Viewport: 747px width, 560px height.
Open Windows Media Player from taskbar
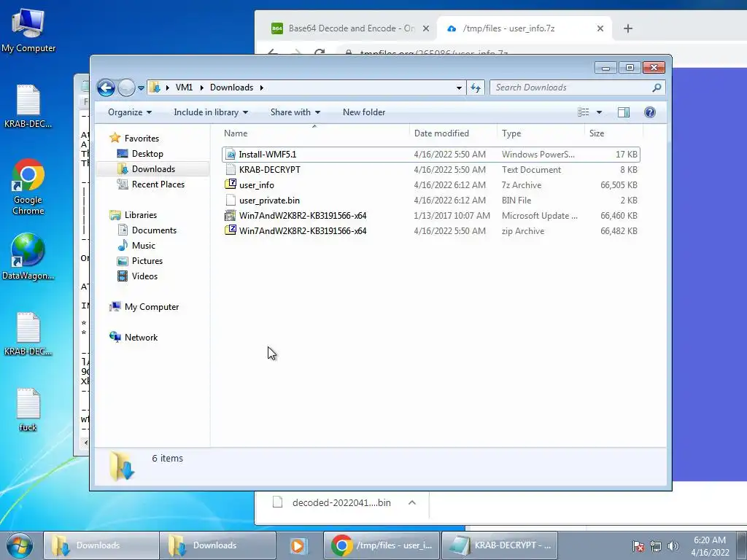click(x=298, y=545)
